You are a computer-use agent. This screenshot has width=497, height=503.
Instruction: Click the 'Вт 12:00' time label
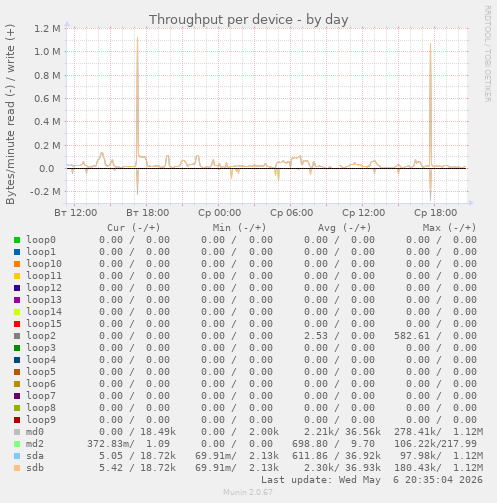pyautogui.click(x=76, y=213)
